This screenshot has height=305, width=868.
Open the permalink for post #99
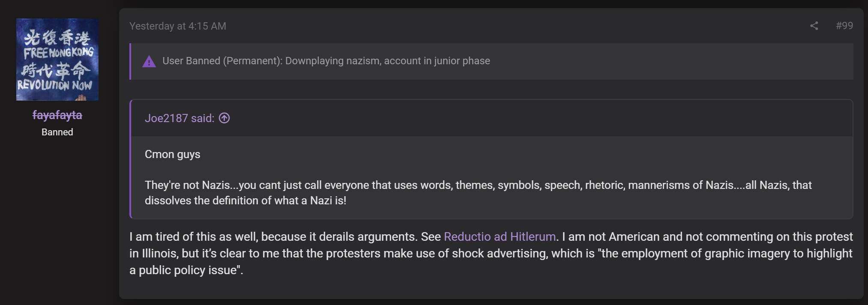tap(844, 26)
